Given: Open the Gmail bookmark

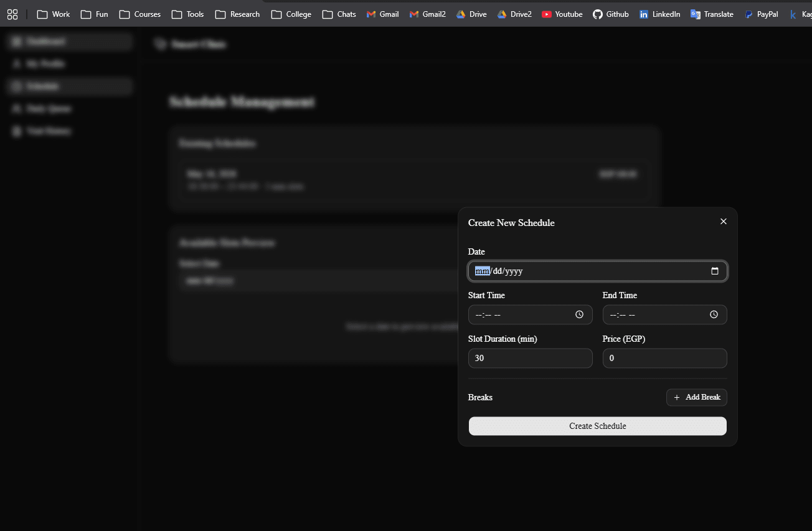Looking at the screenshot, I should coord(383,14).
